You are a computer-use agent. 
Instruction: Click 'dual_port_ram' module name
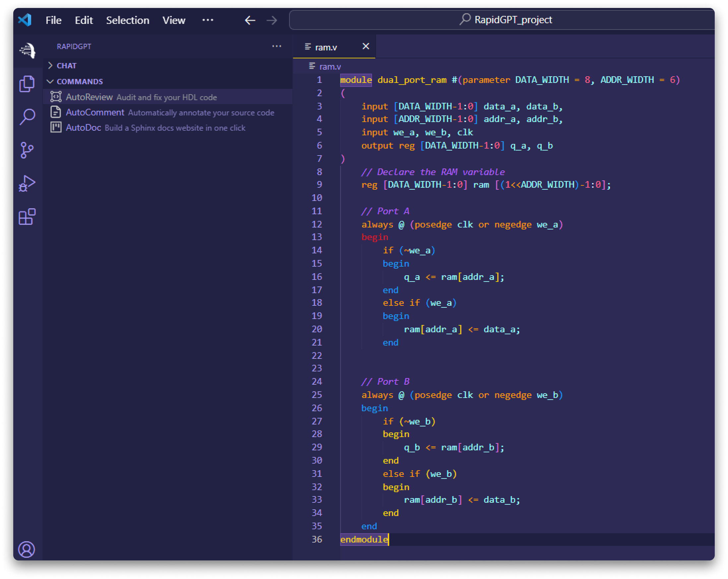pyautogui.click(x=412, y=80)
